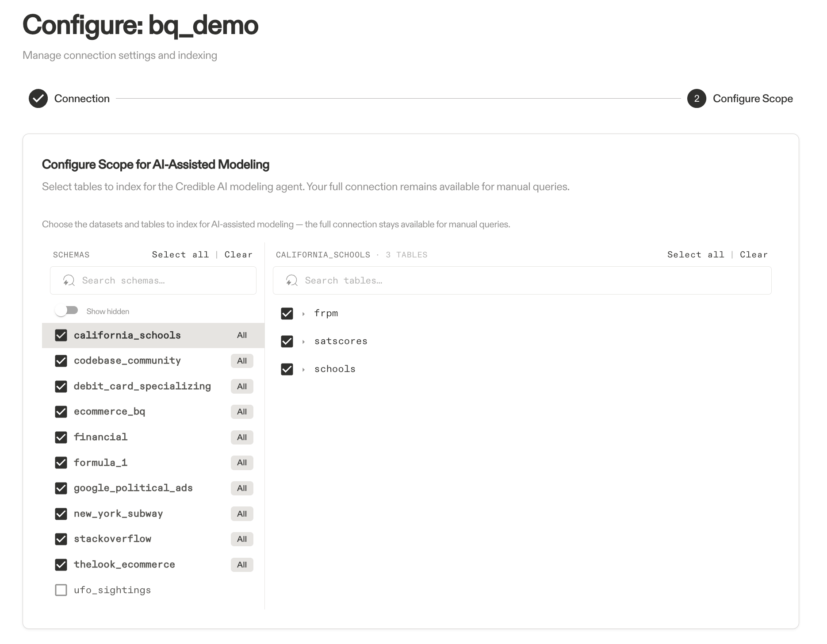
Task: Select the formula_1 schema name
Action: pyautogui.click(x=100, y=463)
